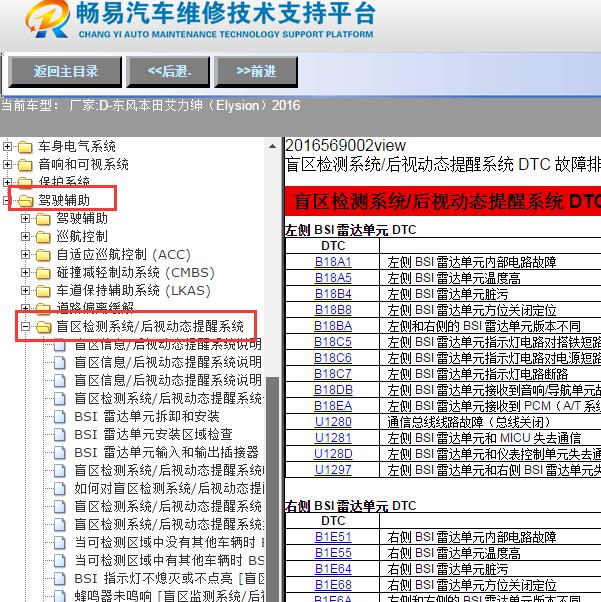Open the B1E51 DTC link
This screenshot has height=602, width=601.
pyautogui.click(x=333, y=537)
